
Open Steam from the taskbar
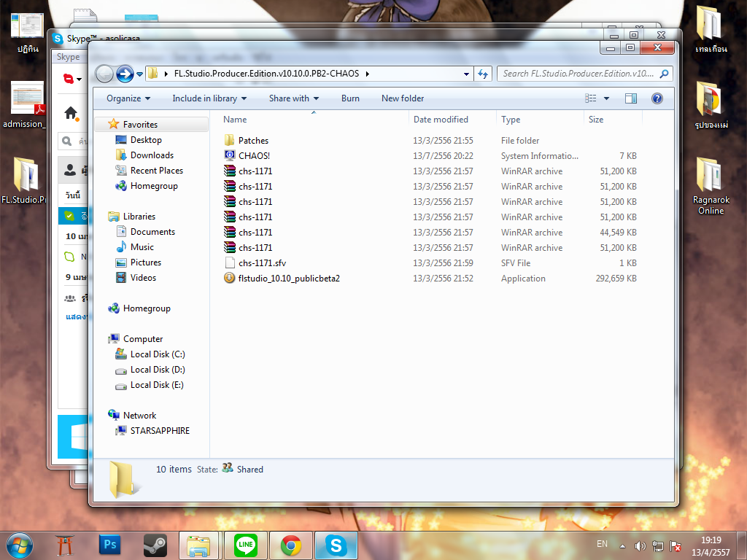tap(155, 545)
